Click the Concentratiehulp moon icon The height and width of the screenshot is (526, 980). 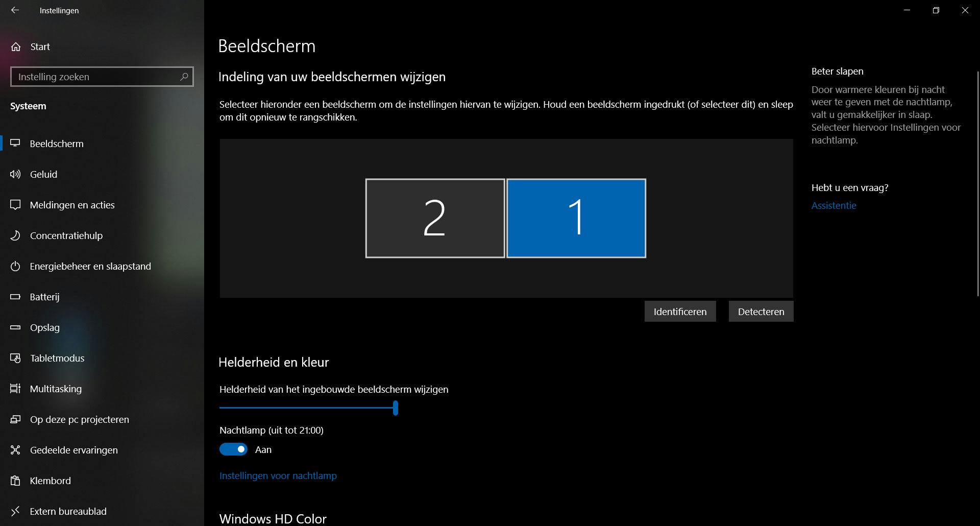(15, 235)
